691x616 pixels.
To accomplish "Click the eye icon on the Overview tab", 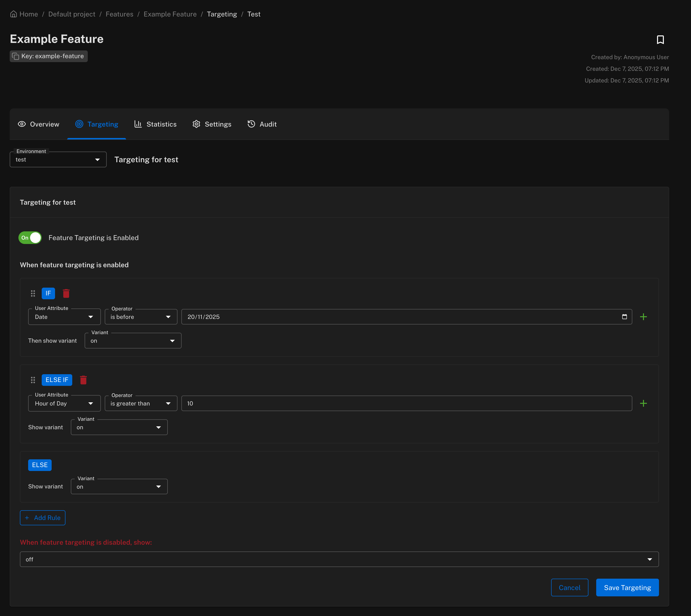I will coord(22,124).
